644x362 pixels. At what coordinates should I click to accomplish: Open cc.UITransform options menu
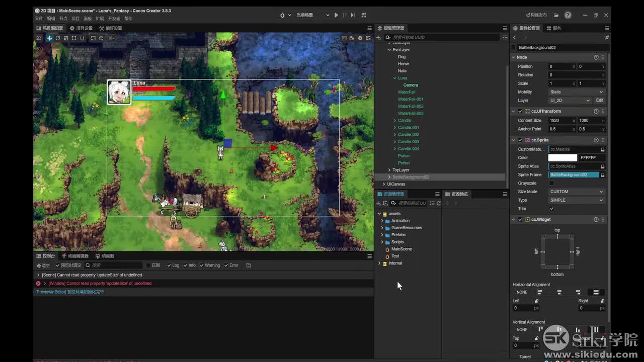(x=603, y=111)
